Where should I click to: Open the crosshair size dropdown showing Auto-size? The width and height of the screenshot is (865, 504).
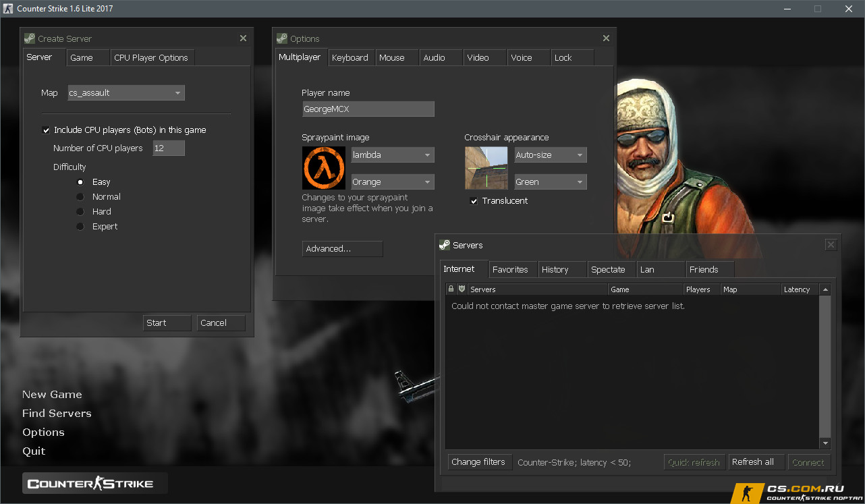tap(550, 155)
